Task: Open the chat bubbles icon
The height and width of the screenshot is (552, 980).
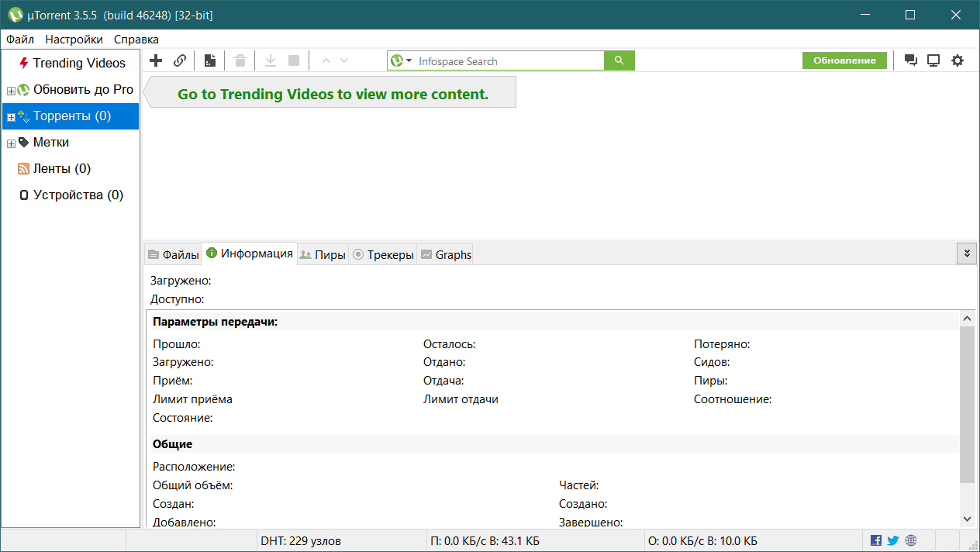Action: (911, 60)
